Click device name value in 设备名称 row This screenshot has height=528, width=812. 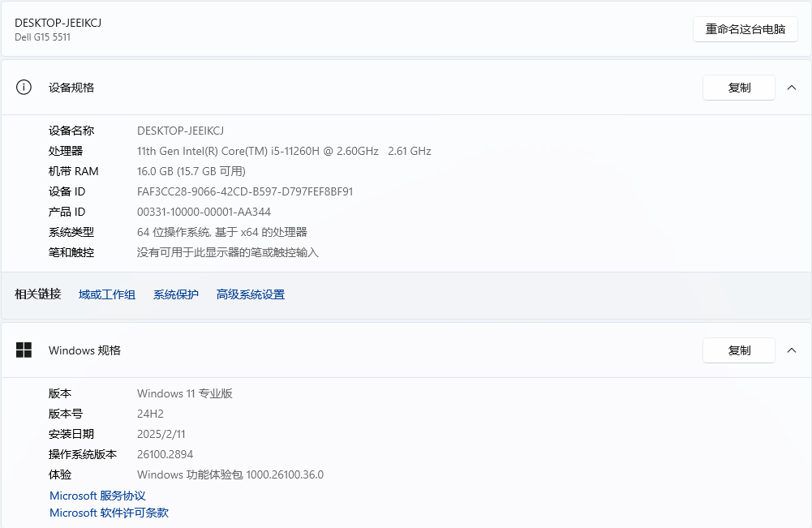tap(180, 131)
